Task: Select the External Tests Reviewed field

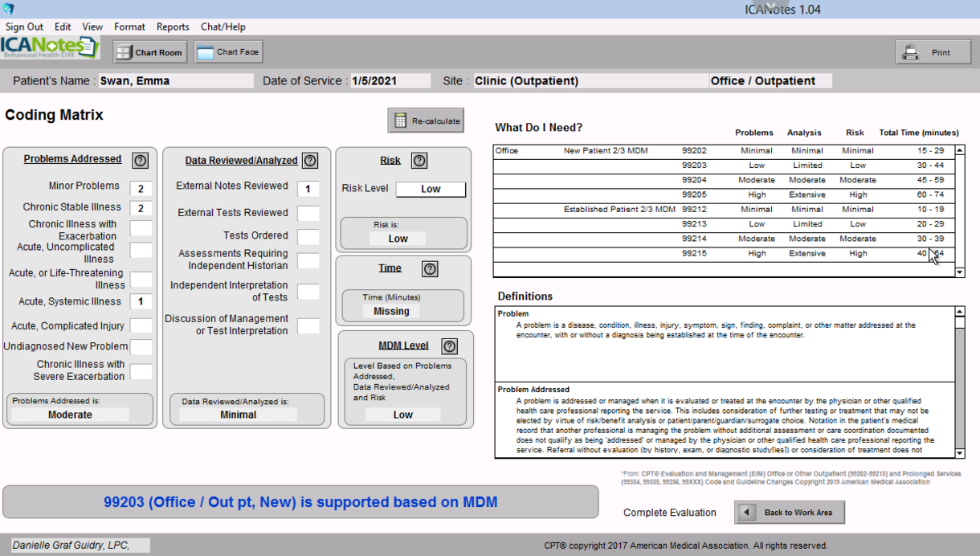Action: (x=308, y=213)
